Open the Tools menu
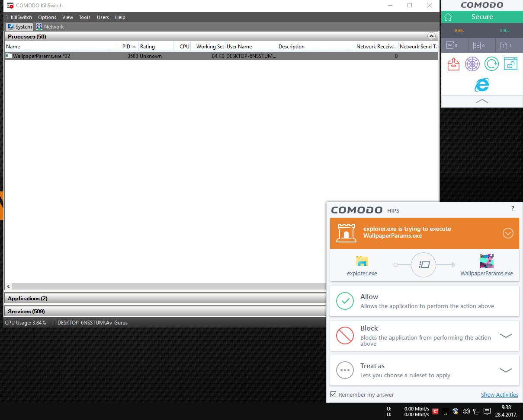 tap(85, 17)
